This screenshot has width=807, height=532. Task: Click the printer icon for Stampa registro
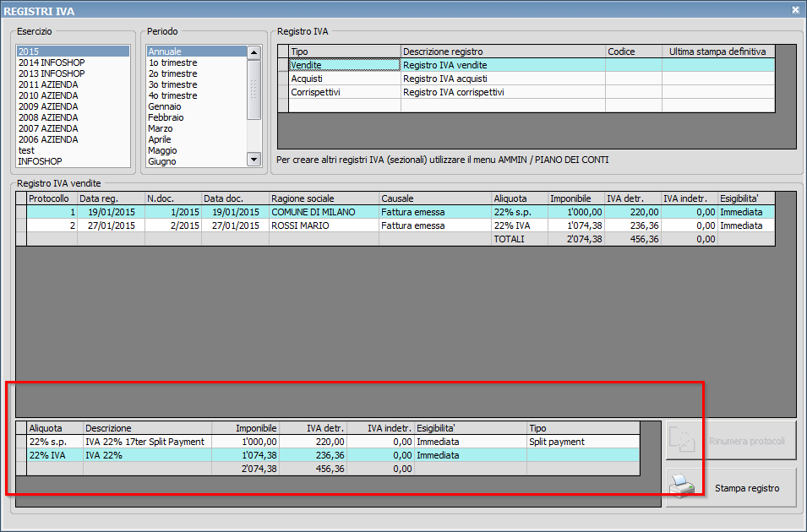point(682,487)
